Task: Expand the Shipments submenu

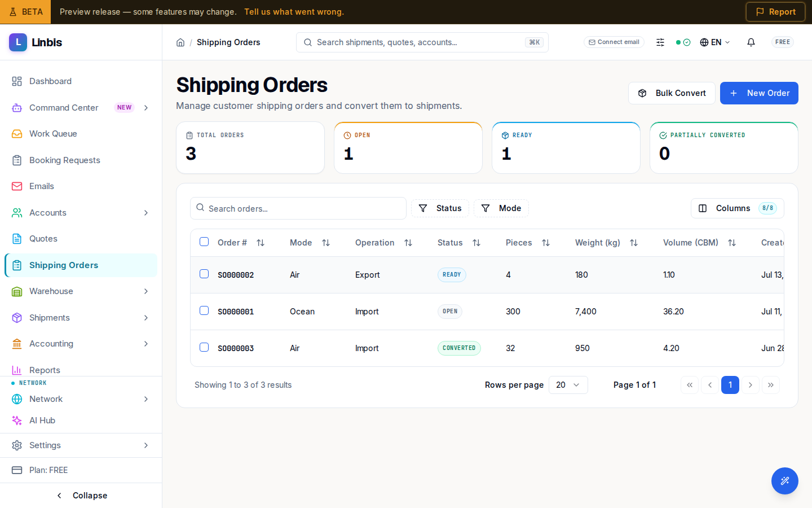Action: tap(146, 318)
